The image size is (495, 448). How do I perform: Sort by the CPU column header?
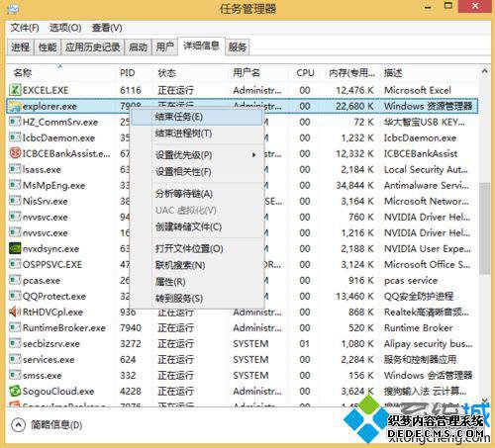[305, 72]
